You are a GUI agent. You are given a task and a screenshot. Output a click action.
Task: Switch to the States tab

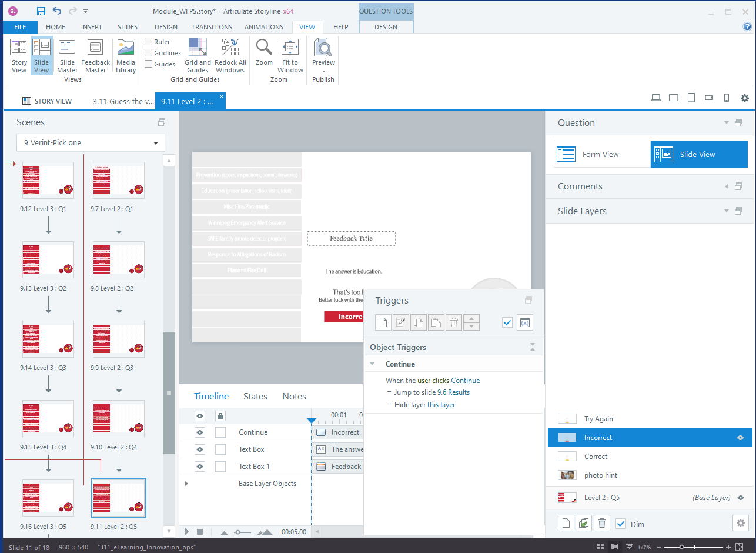pos(255,397)
